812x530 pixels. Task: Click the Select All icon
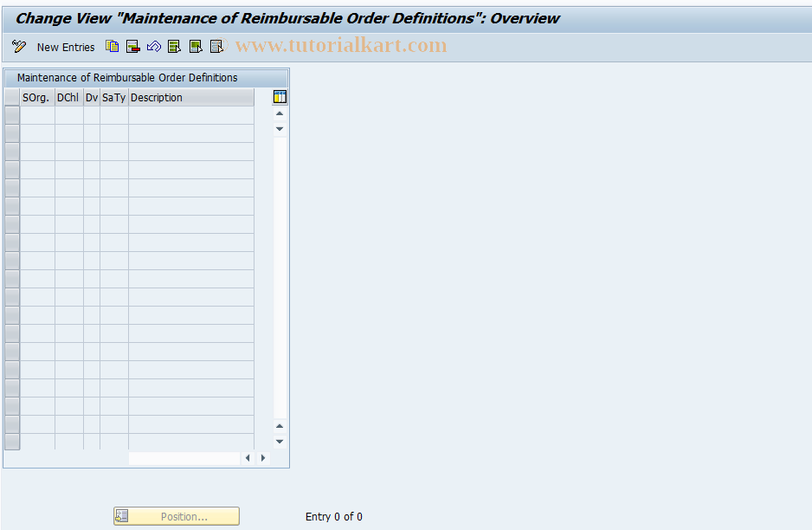[x=175, y=47]
